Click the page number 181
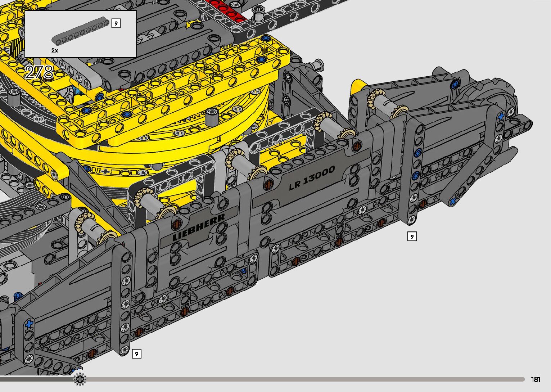 tap(536, 379)
